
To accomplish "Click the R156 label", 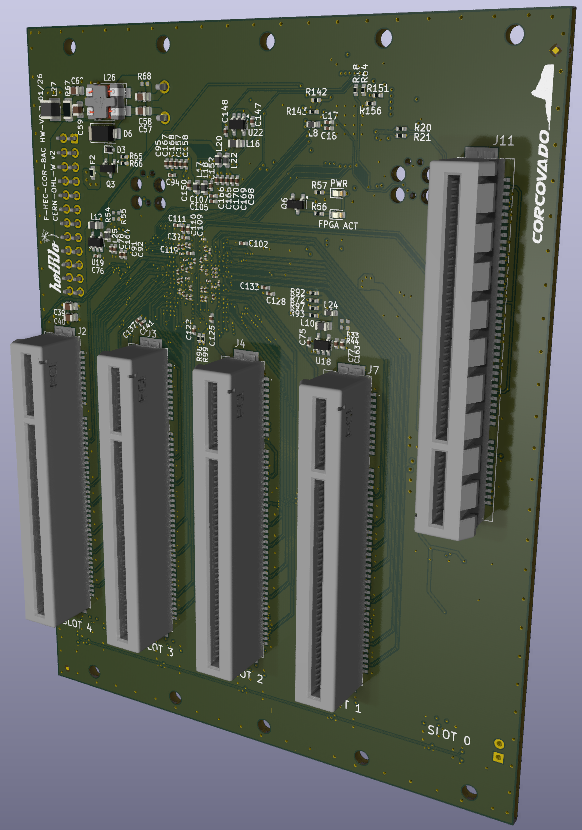I will [370, 111].
